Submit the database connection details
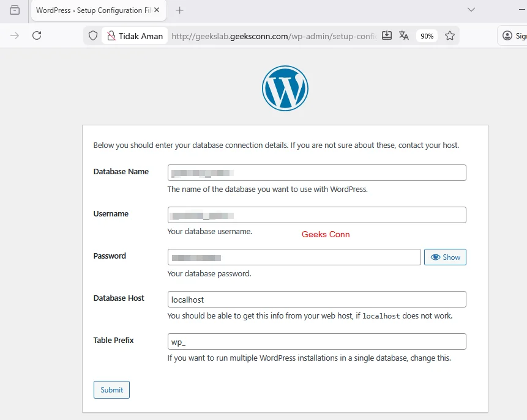 pyautogui.click(x=111, y=389)
